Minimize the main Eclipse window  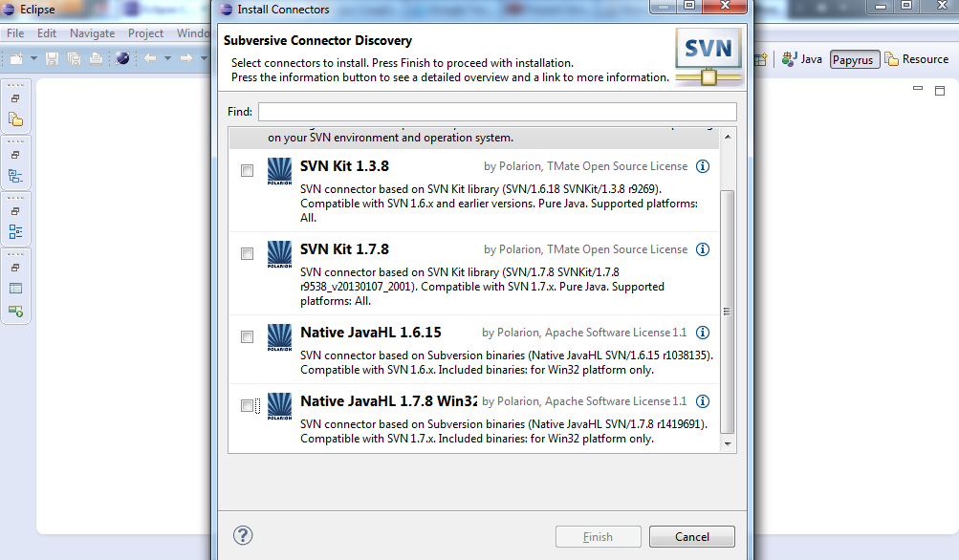coord(881,7)
